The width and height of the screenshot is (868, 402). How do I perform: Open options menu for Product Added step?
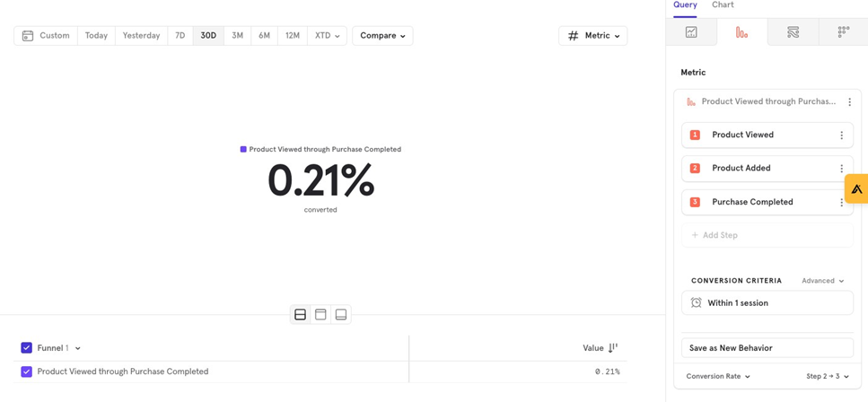(841, 169)
